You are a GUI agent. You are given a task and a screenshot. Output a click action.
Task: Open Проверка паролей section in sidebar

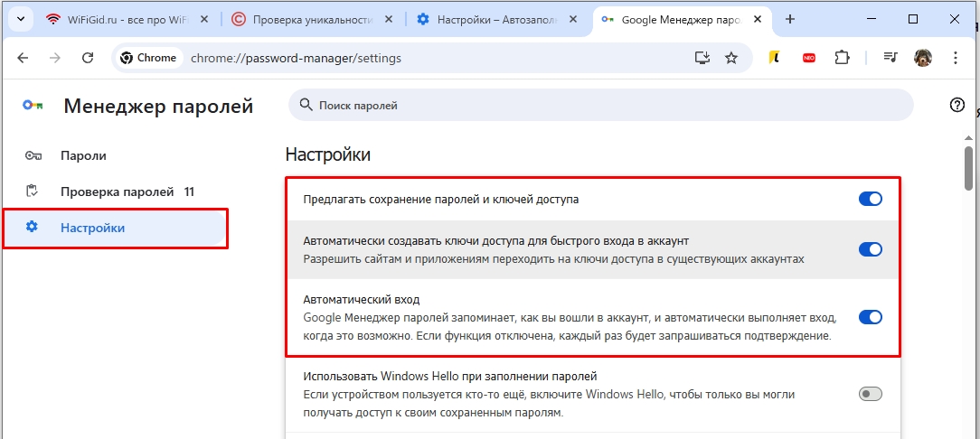click(x=114, y=191)
